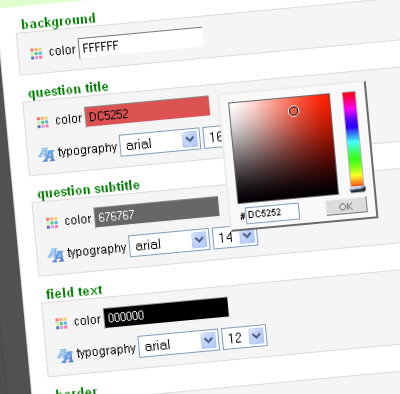Open question title color palette icon
The image size is (400, 394).
(x=43, y=122)
